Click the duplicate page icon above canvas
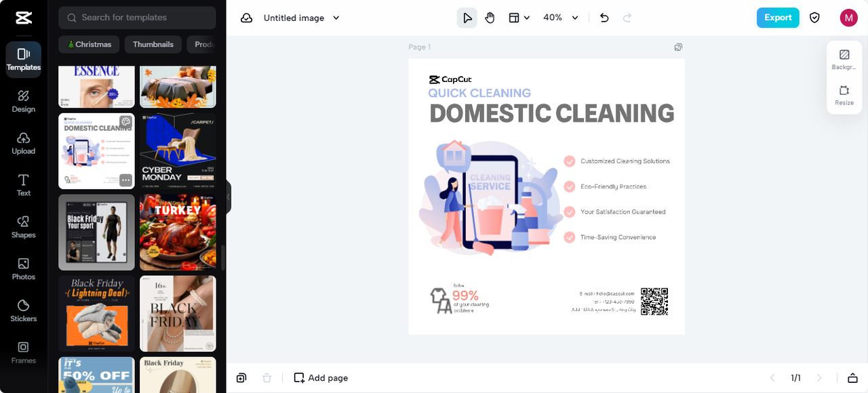 tap(678, 47)
